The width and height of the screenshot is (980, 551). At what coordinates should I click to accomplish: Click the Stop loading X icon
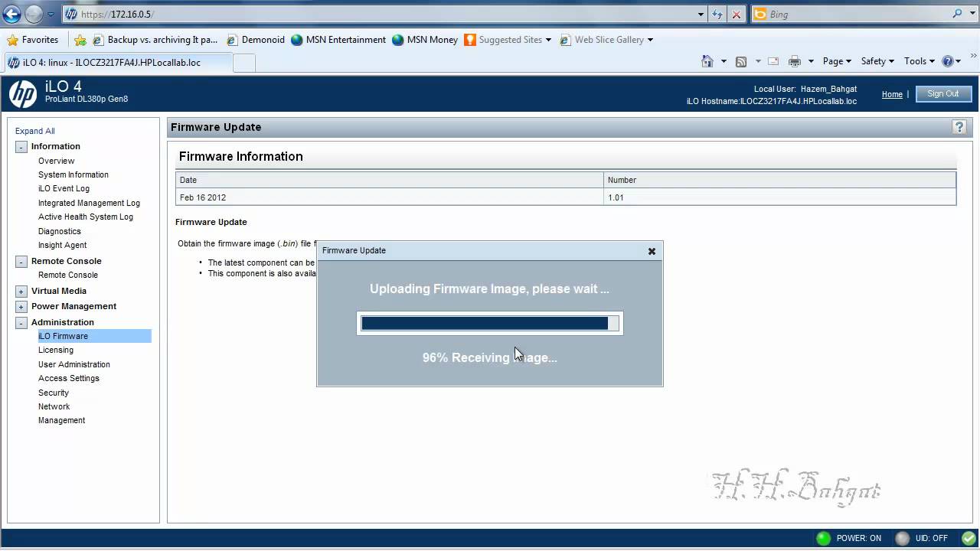736,14
